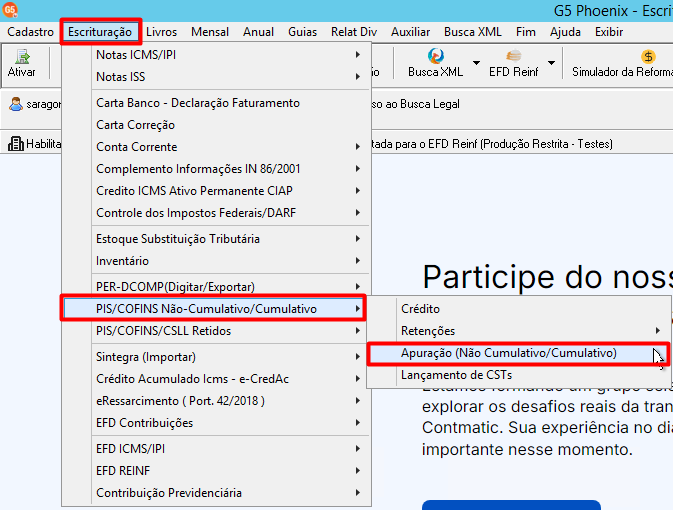673x510 pixels.
Task: Click the G5 Phoenix app logo
Action: point(10,9)
